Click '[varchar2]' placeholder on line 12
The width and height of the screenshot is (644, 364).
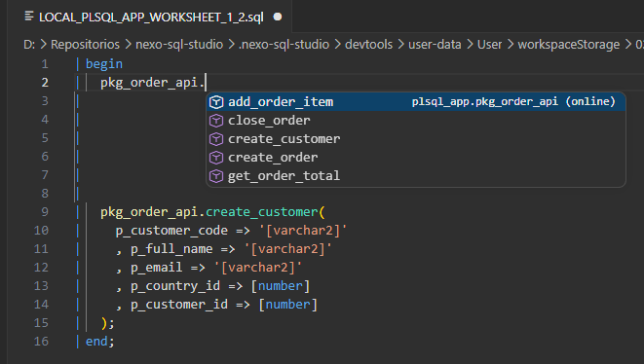click(258, 268)
